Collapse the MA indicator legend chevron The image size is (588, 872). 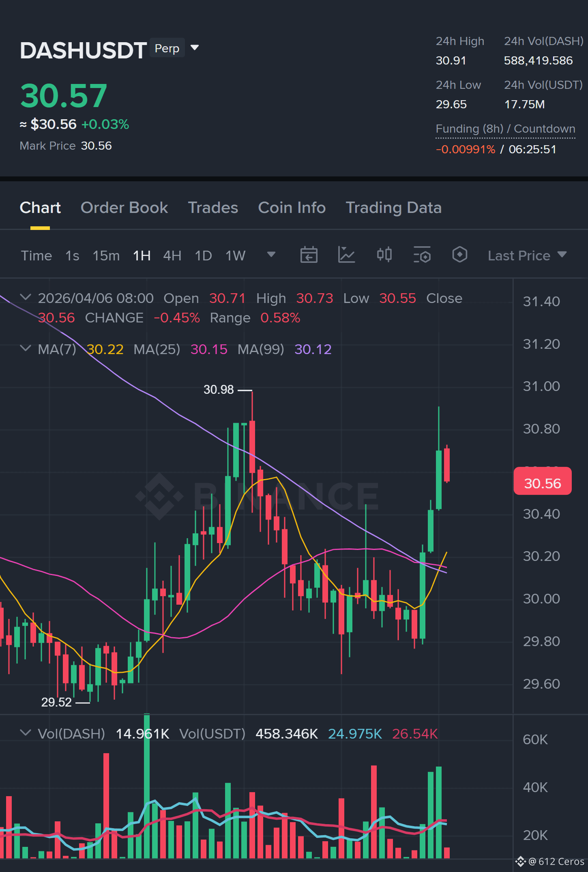pyautogui.click(x=26, y=348)
